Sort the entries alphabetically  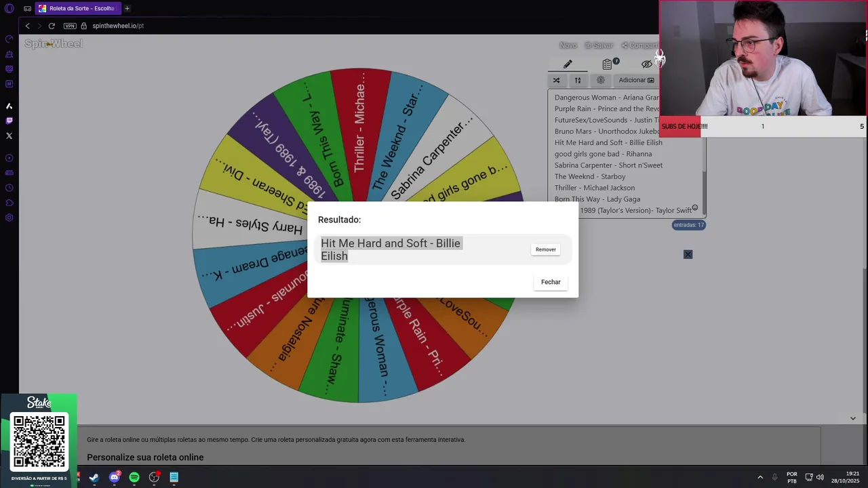point(578,80)
